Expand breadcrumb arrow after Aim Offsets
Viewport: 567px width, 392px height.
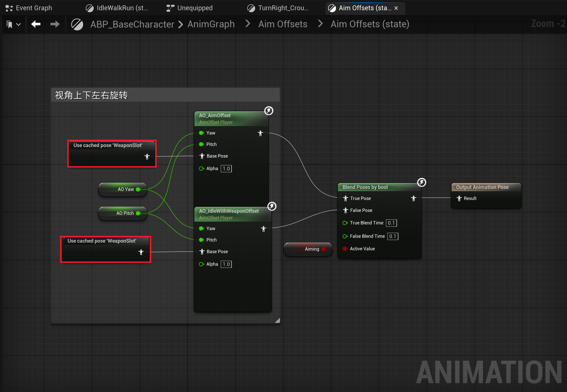(x=320, y=24)
